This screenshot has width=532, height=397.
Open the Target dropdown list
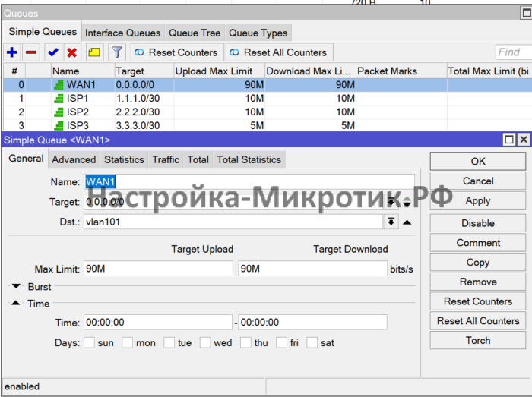[x=391, y=202]
